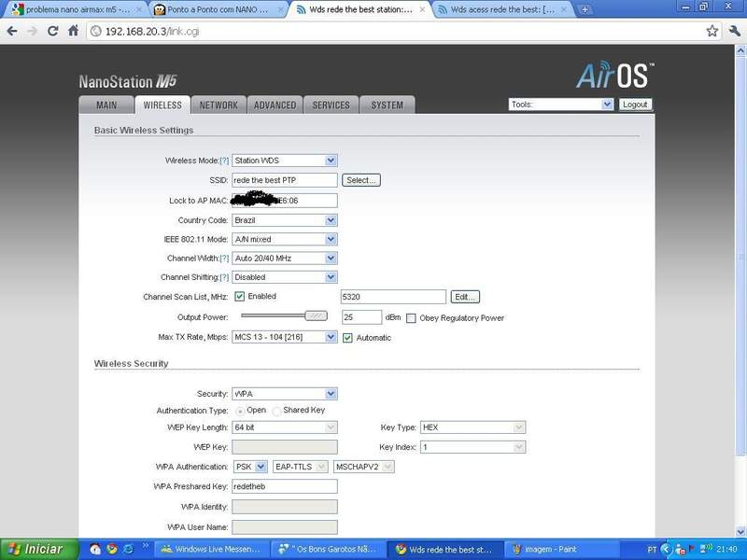The height and width of the screenshot is (560, 747).
Task: Click the channel scan list 5320 field
Action: coord(393,297)
